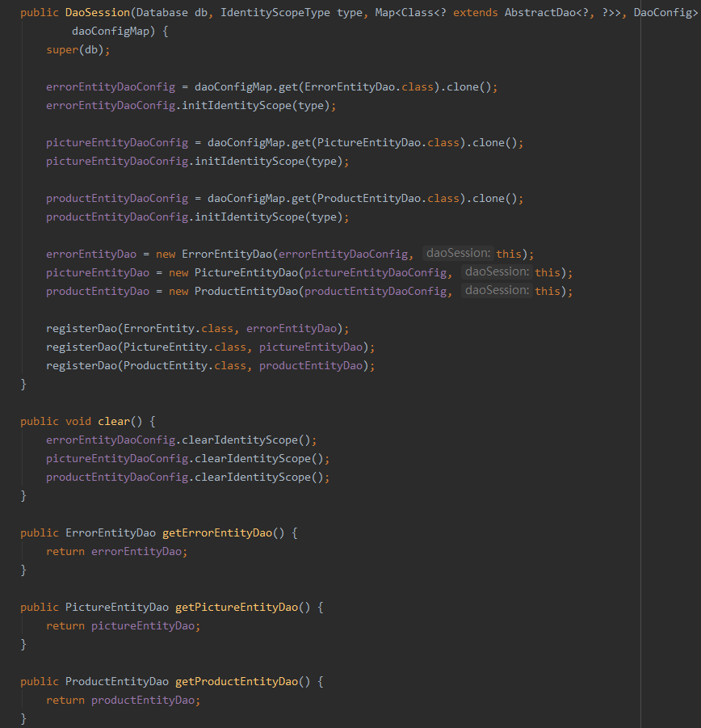The image size is (701, 728).
Task: Click productEntityDaoConfig.initIdentityScope(type) line
Action: coord(197,217)
